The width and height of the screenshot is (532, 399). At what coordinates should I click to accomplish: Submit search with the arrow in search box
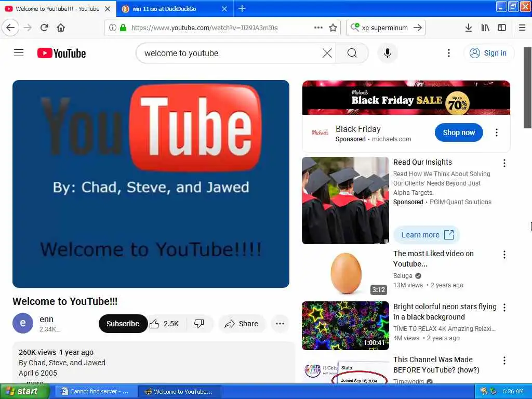418,28
